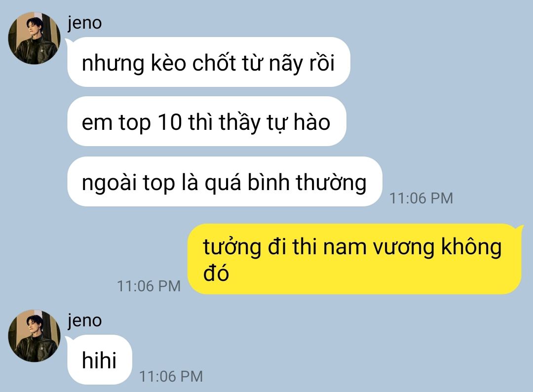The width and height of the screenshot is (533, 392).
Task: Tap the 11:06 PM timestamp beside yellow bubble
Action: (149, 286)
